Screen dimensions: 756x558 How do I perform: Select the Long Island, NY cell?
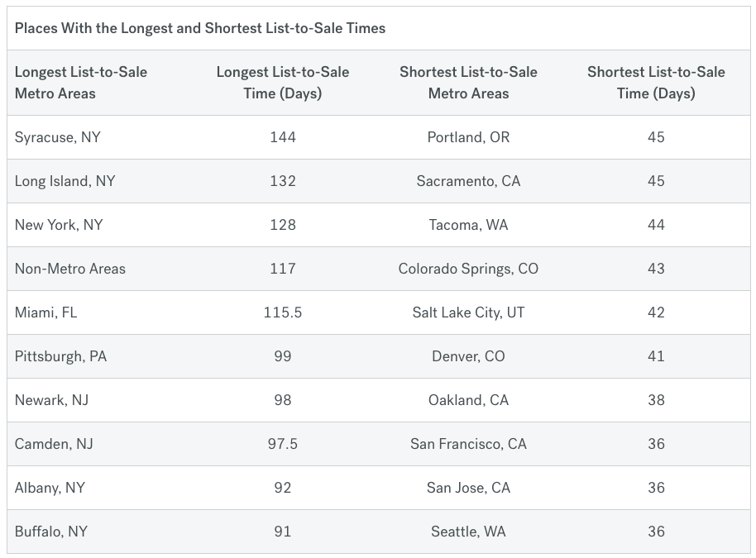click(65, 181)
